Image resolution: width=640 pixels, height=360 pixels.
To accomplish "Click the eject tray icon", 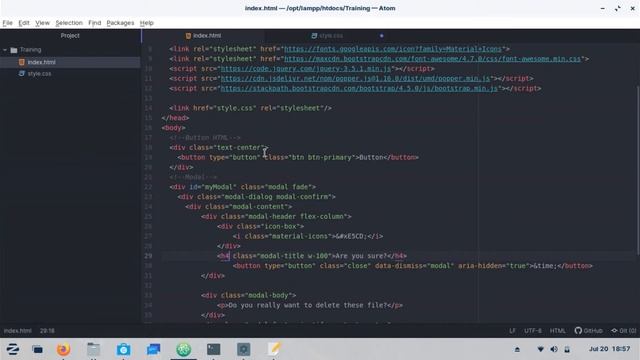I will pos(517,349).
